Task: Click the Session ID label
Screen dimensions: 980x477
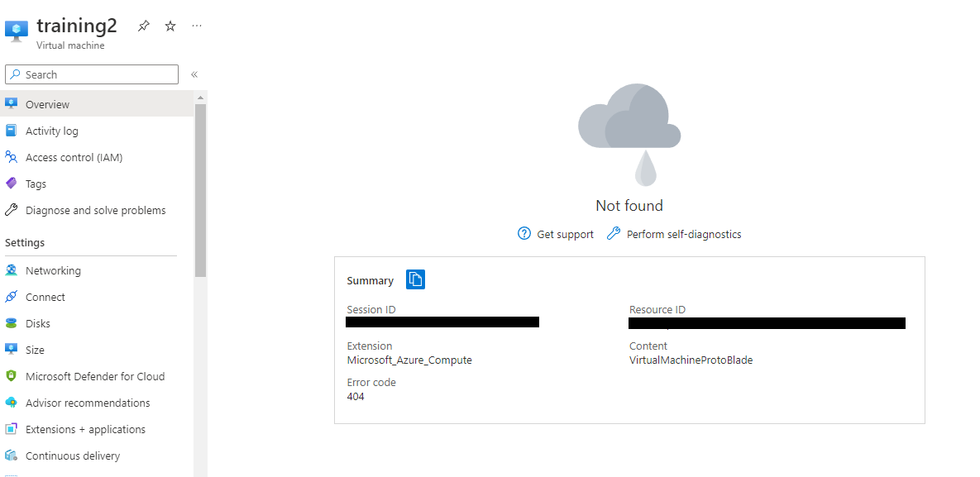Action: pos(371,309)
